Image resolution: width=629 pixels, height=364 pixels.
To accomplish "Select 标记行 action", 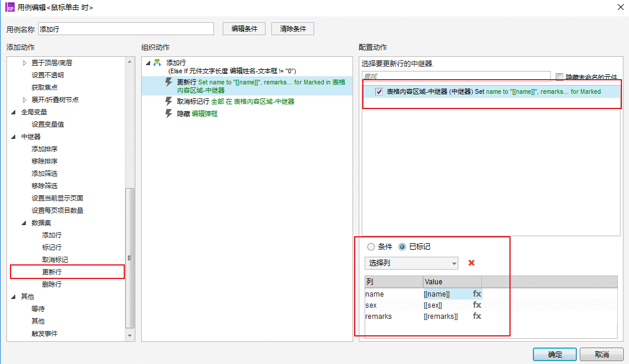I will (x=52, y=247).
